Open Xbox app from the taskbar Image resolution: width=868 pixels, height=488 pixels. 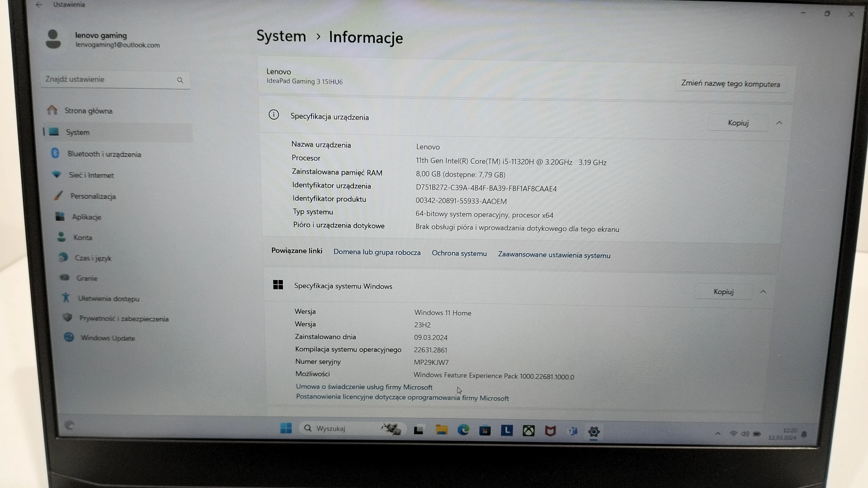528,431
